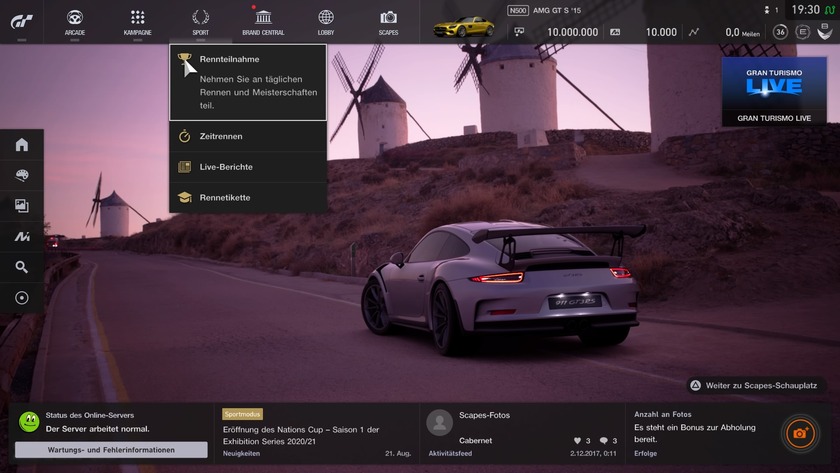Open the Lobby globe icon
The width and height of the screenshot is (840, 473).
coord(326,21)
